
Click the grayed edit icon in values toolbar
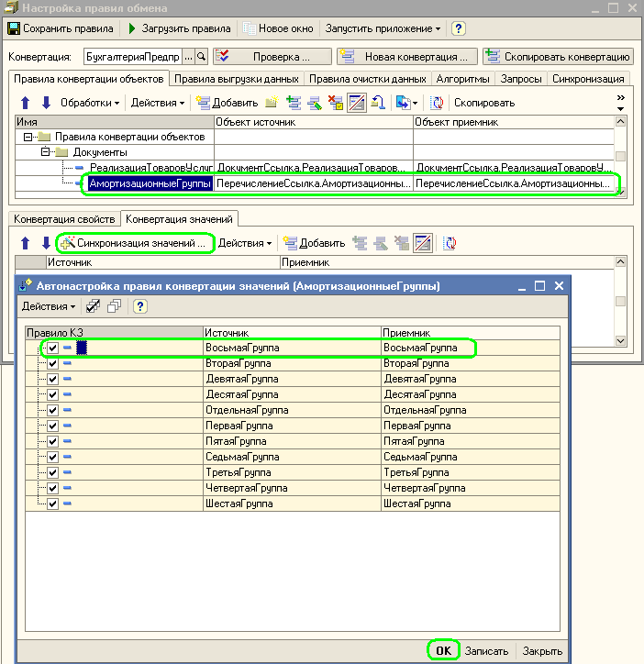[381, 243]
